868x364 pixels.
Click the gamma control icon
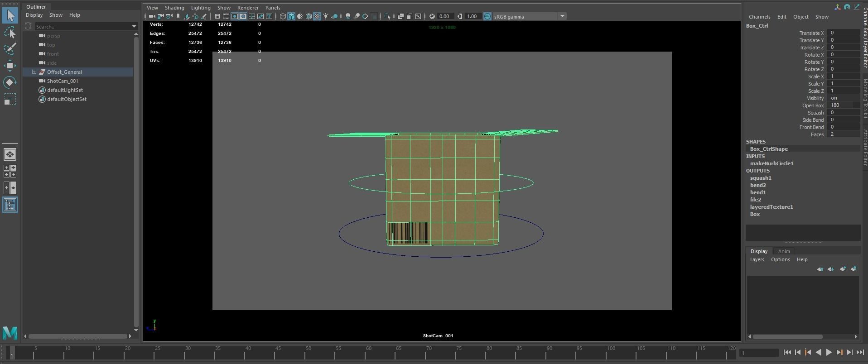(x=460, y=16)
